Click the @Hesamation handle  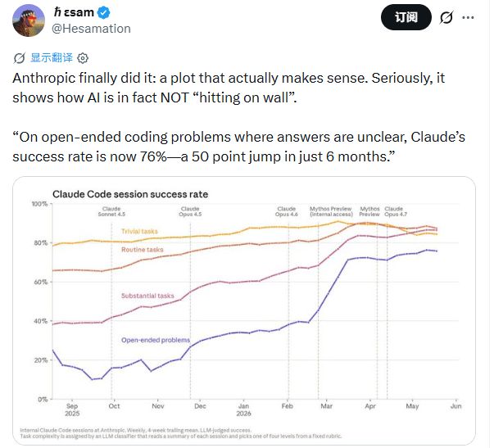pos(91,29)
